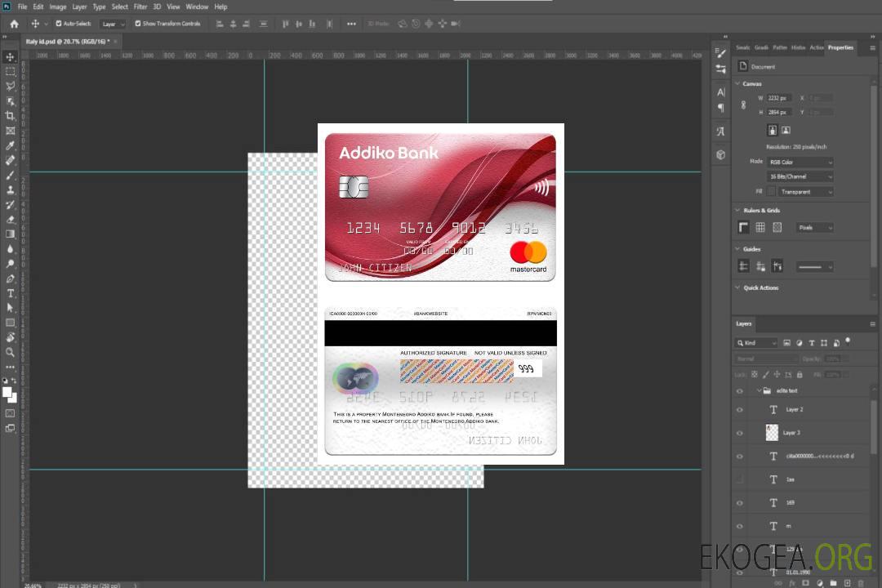The height and width of the screenshot is (588, 882).
Task: Open the 16 Bits/Channel dropdown
Action: coord(800,176)
